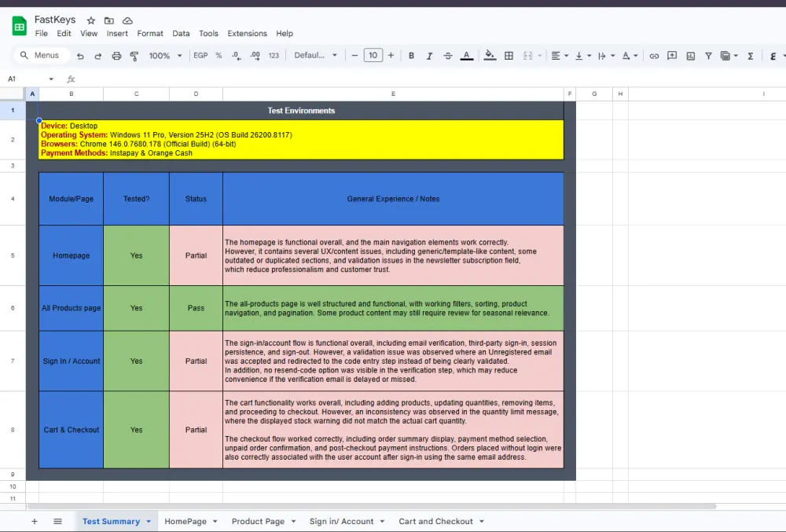Expand the horizontal align dropdown
The image size is (786, 532).
(566, 56)
